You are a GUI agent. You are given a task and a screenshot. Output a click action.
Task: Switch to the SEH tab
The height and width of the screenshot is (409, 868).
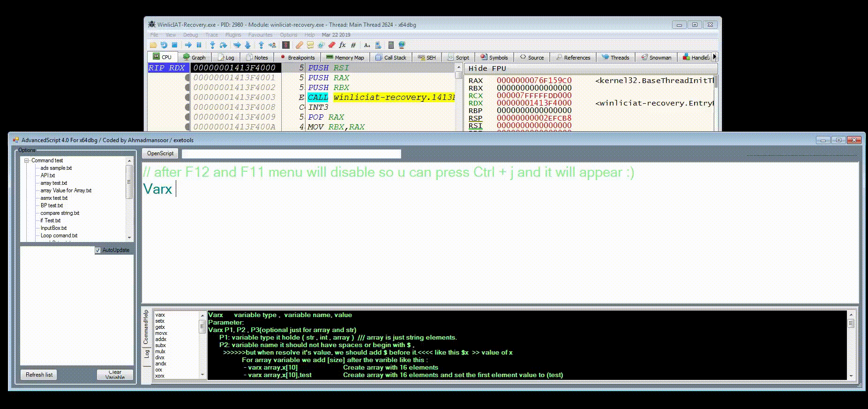coord(427,57)
